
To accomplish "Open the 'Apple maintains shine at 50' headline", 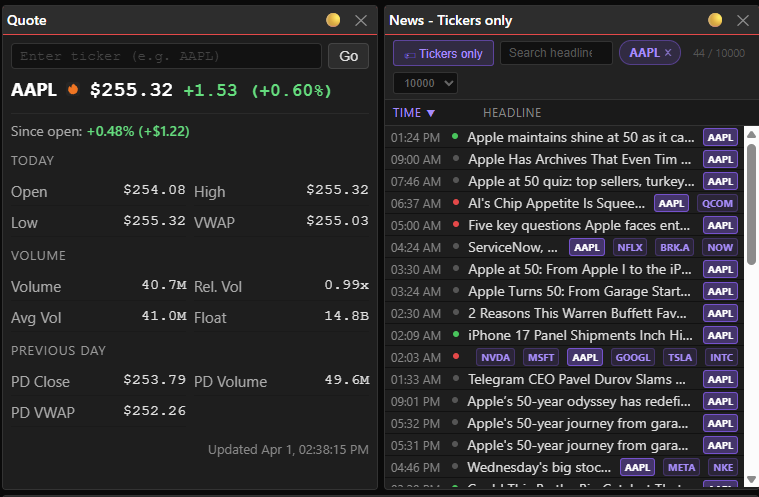I will click(x=580, y=137).
